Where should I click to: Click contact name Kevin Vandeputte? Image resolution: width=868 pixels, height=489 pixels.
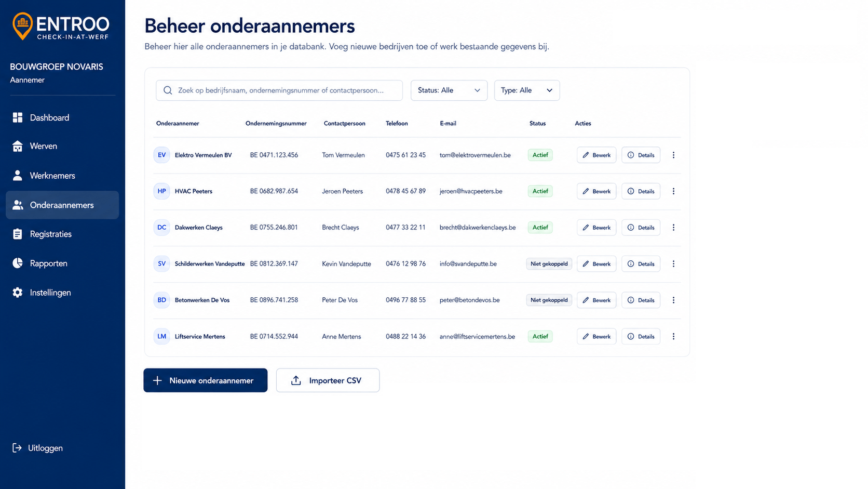point(346,264)
